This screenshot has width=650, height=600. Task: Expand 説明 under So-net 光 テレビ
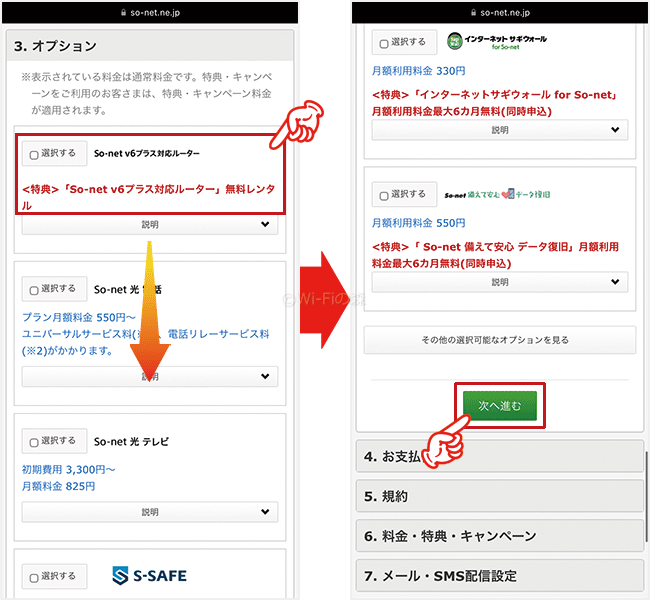150,512
